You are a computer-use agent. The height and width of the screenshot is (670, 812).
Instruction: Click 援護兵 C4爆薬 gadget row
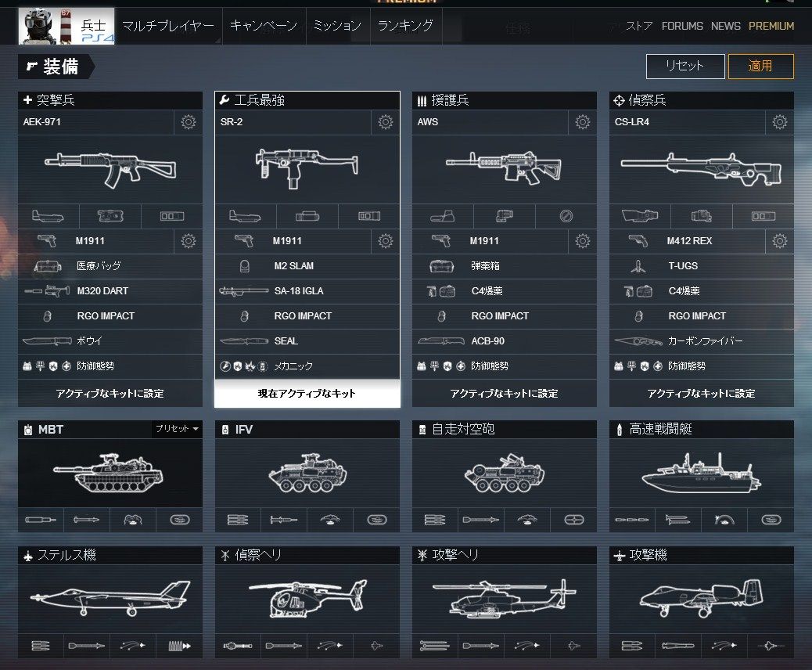pyautogui.click(x=505, y=291)
